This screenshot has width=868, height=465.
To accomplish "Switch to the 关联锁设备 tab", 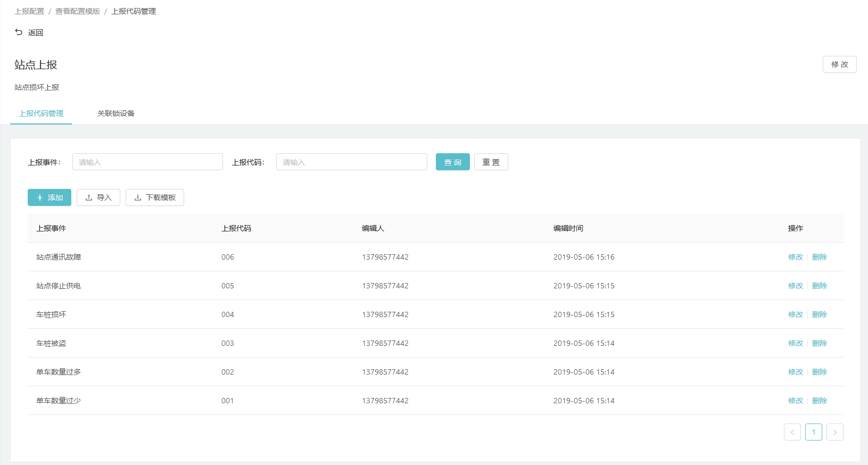I will 116,113.
